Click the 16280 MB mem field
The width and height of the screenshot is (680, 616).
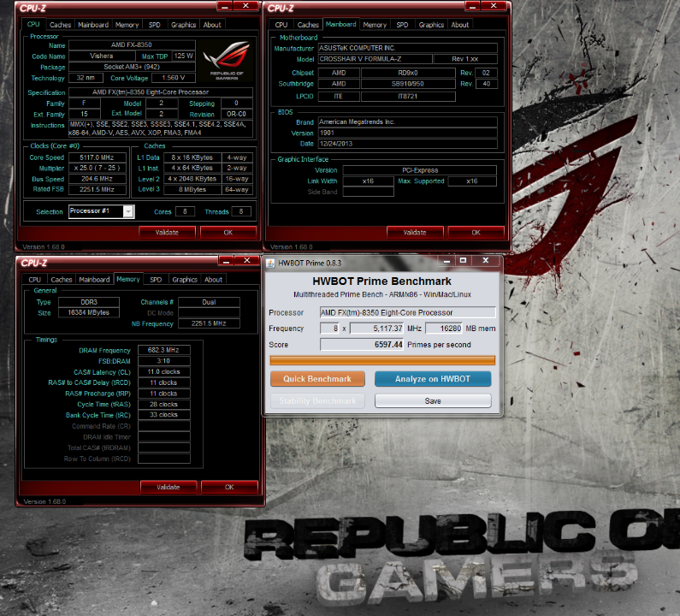tap(444, 329)
